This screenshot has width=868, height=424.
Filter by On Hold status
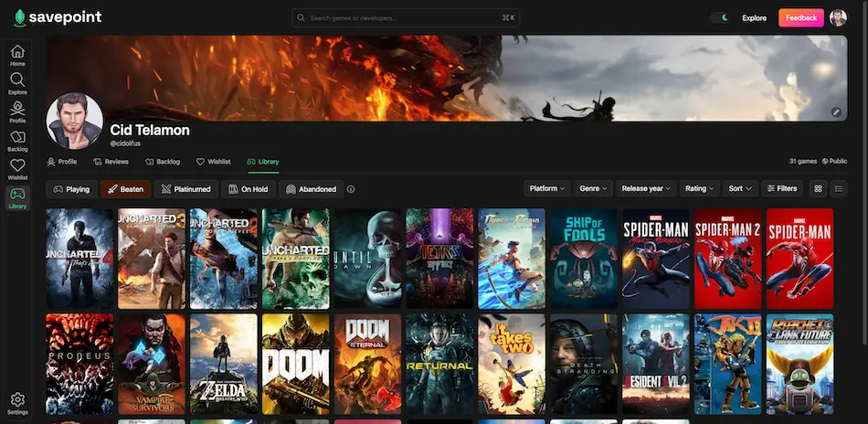click(249, 189)
